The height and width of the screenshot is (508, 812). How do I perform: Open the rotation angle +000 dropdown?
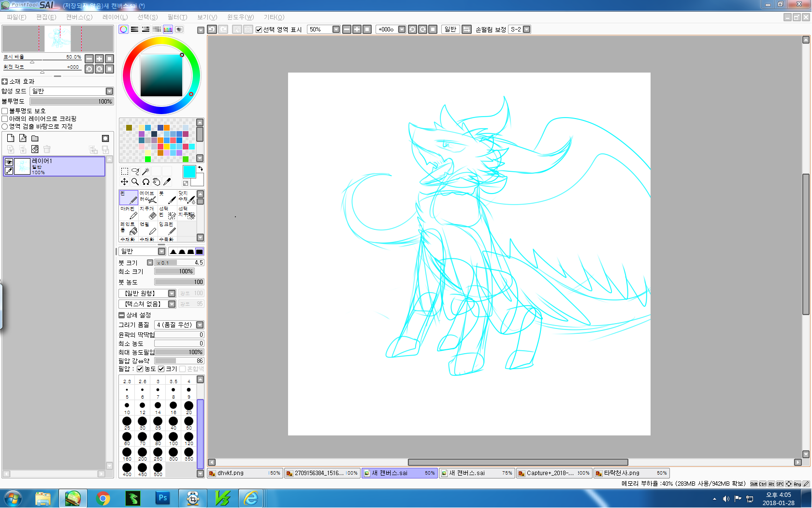point(402,30)
